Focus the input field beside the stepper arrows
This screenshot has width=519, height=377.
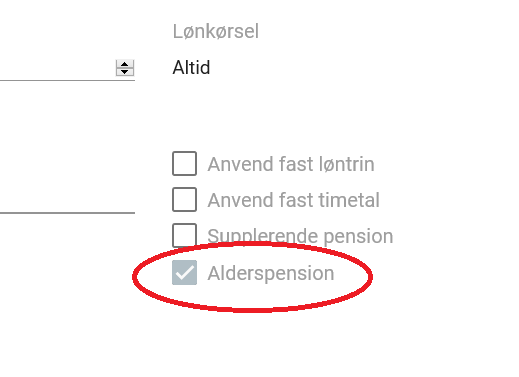click(x=57, y=68)
